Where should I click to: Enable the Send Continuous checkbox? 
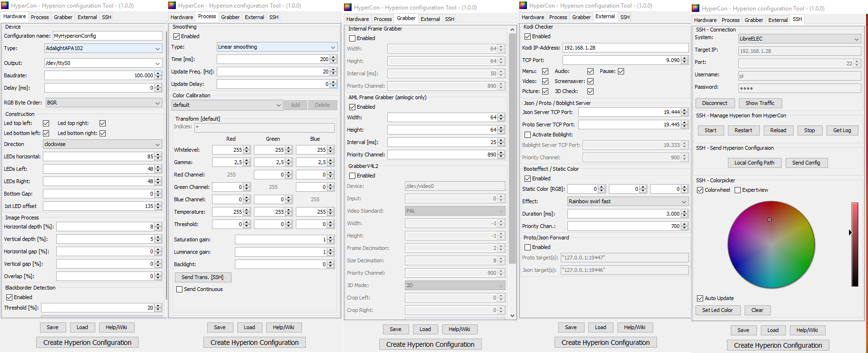click(x=179, y=289)
